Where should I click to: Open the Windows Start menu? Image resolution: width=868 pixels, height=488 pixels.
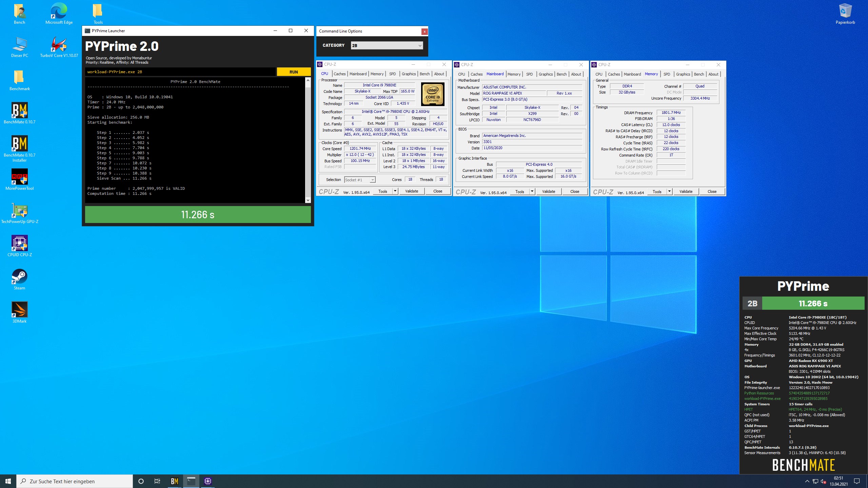pyautogui.click(x=8, y=481)
